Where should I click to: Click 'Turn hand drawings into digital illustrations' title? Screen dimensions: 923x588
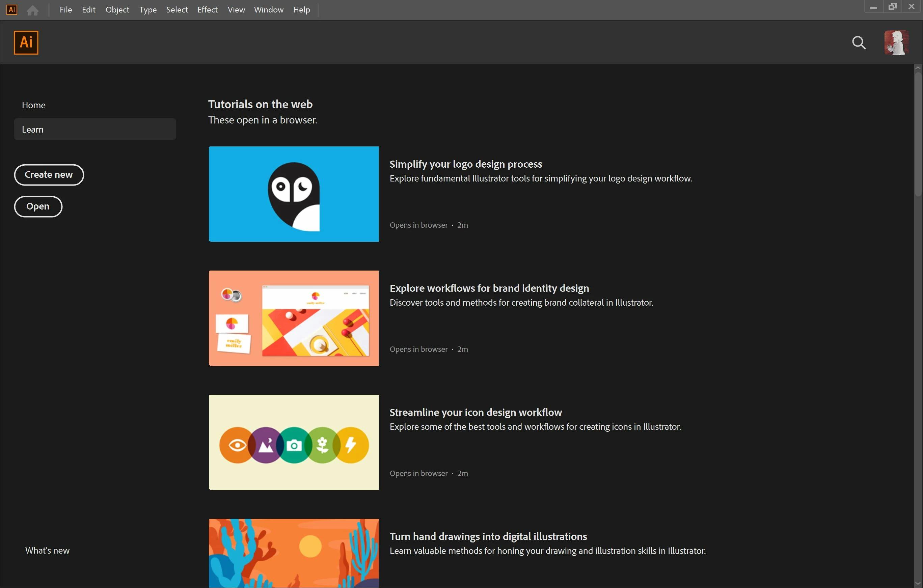(x=488, y=536)
